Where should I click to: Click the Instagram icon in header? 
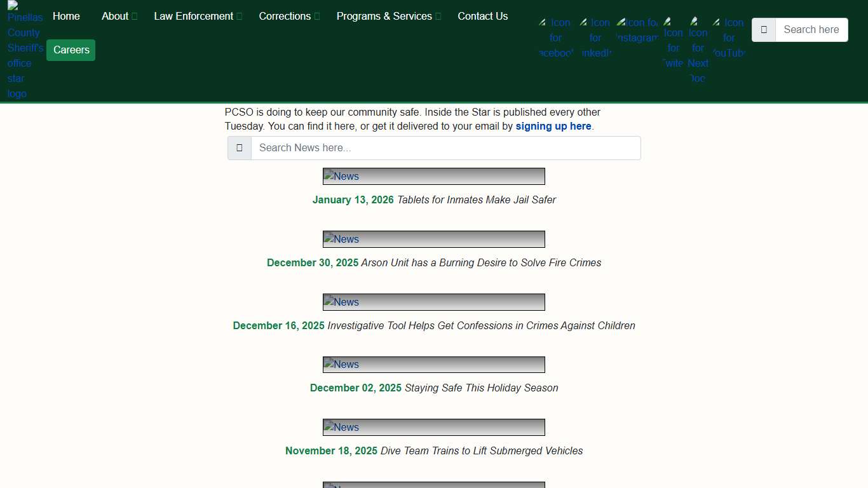click(637, 30)
